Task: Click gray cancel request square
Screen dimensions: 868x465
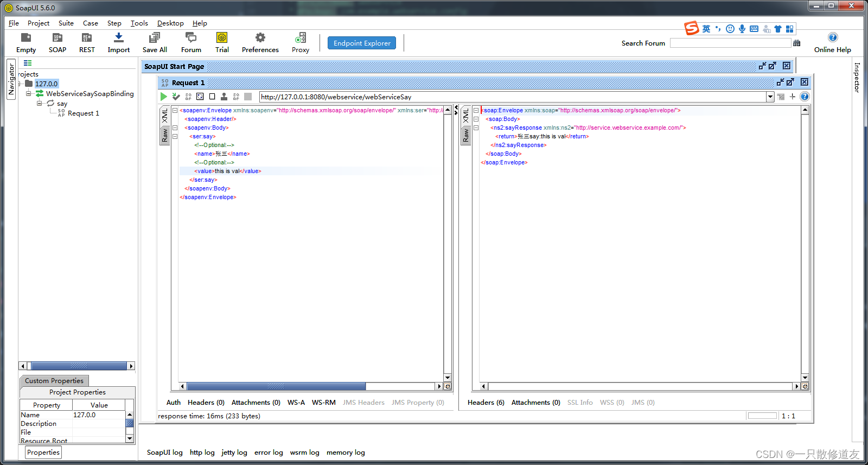Action: (x=248, y=97)
